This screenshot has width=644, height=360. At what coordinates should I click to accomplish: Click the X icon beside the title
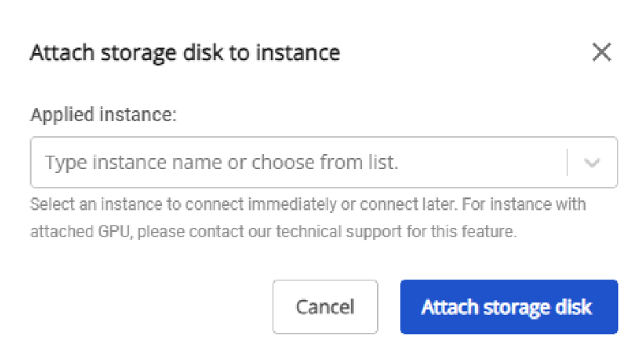click(601, 52)
